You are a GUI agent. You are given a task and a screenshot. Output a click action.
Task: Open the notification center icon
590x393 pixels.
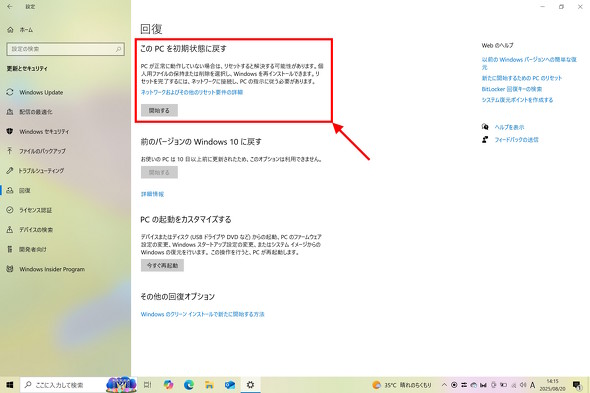point(577,385)
